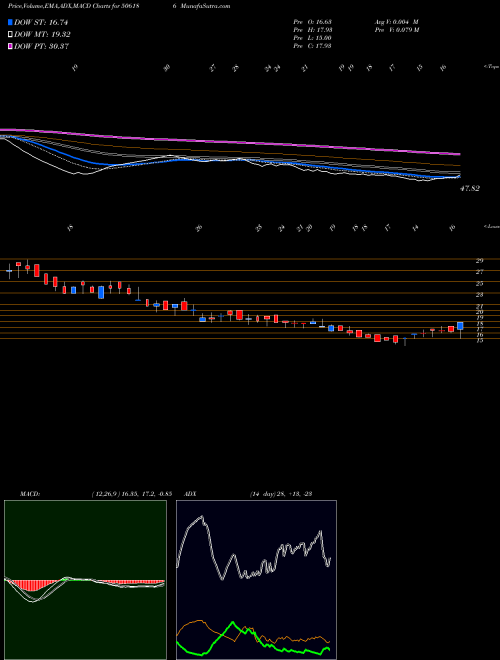Click the 'Avg V: 0.004 M' volume text
Image resolution: width=500 pixels, height=660 pixels.
pos(396,21)
